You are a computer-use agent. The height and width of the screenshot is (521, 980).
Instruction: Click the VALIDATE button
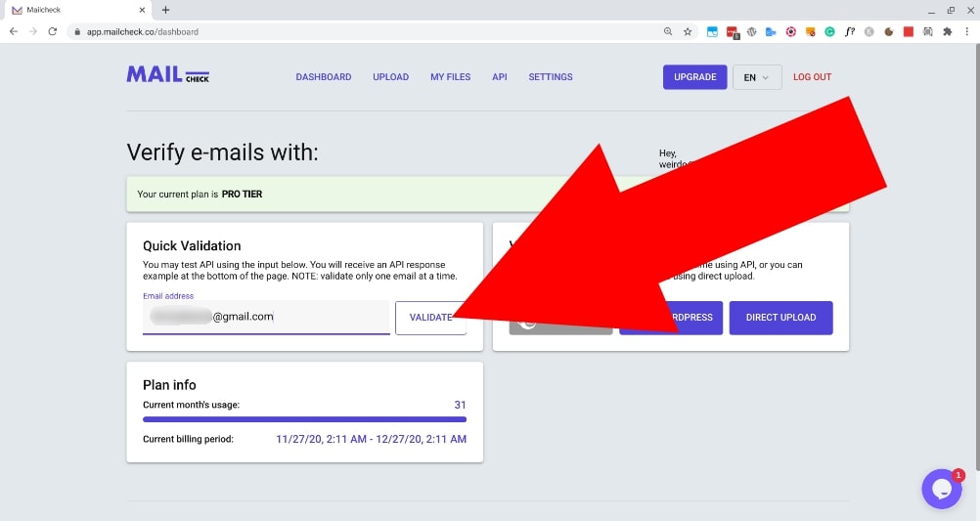point(430,318)
